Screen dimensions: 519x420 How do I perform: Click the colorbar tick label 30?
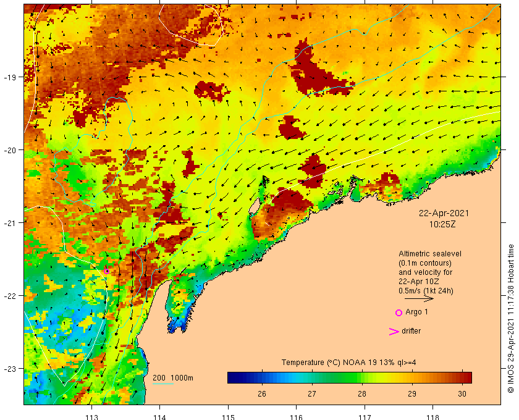click(x=462, y=394)
